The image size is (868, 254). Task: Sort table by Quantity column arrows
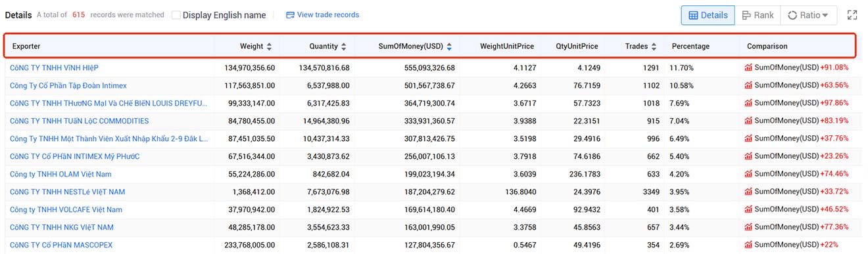coord(344,47)
